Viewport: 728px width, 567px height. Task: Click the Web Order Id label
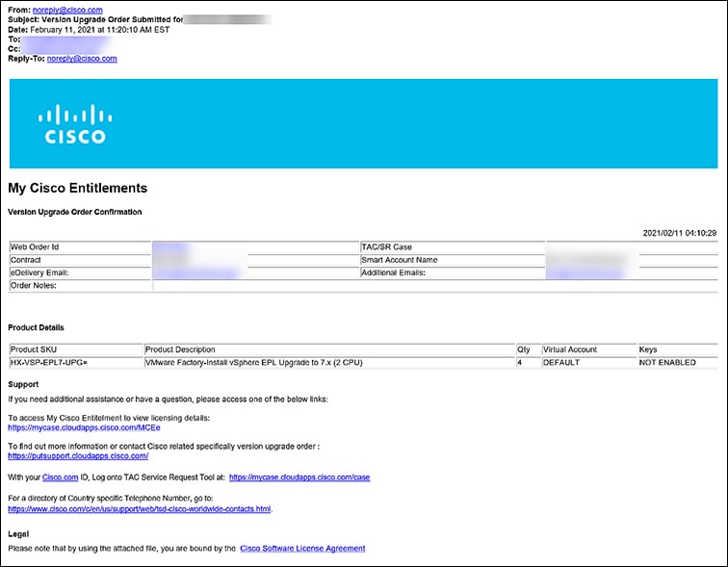pyautogui.click(x=35, y=247)
